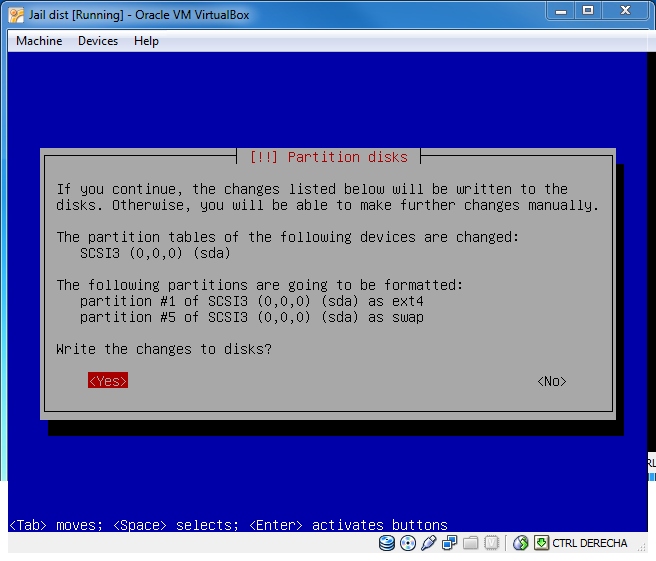
Task: Click the CTRL DERECHA host key label
Action: 589,543
